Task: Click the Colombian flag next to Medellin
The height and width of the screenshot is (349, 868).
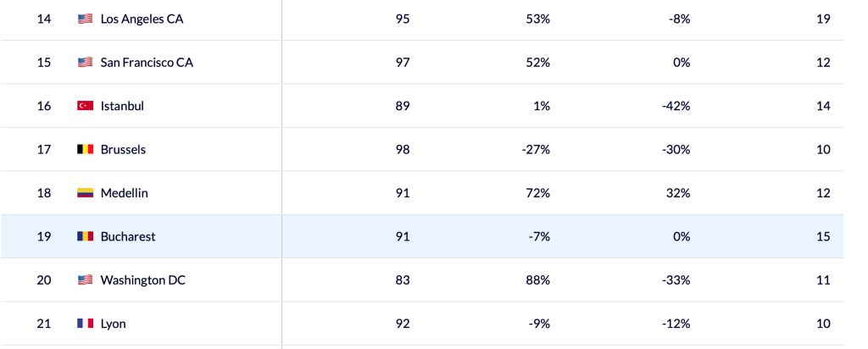Action: (x=85, y=193)
